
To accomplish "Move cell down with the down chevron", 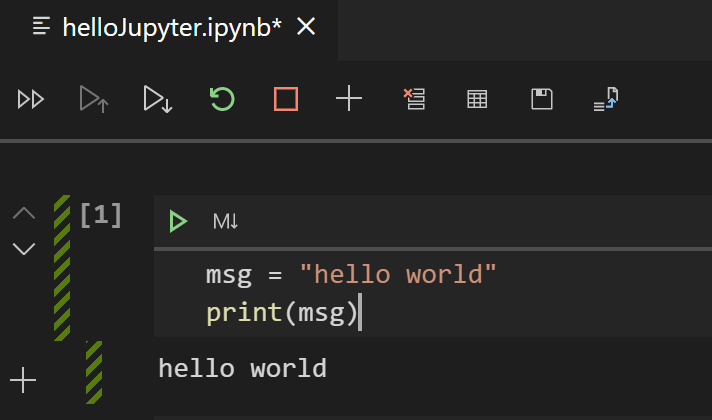I will tap(23, 248).
